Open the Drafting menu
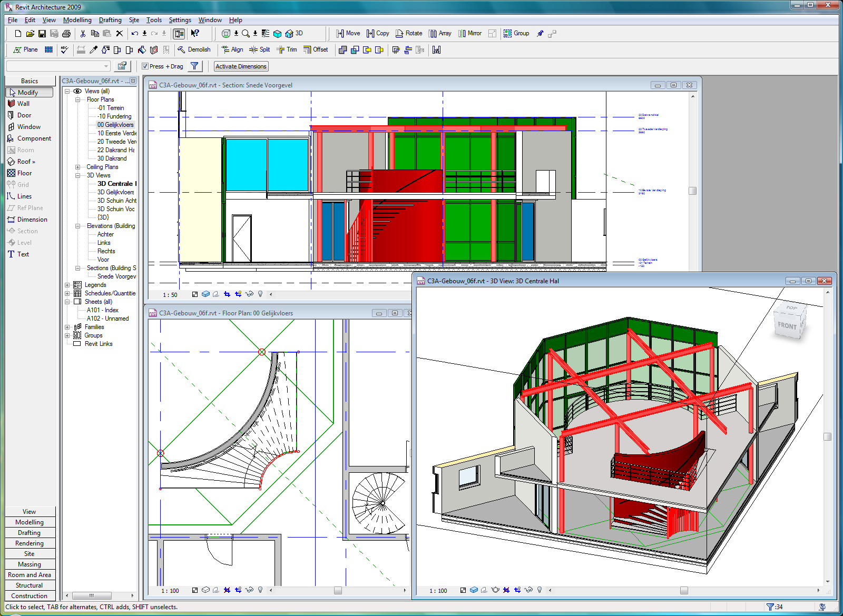The width and height of the screenshot is (843, 616). coord(110,20)
